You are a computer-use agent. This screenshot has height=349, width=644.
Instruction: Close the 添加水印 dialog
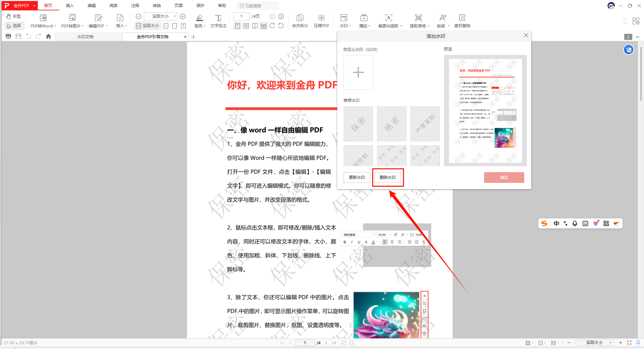tap(526, 36)
